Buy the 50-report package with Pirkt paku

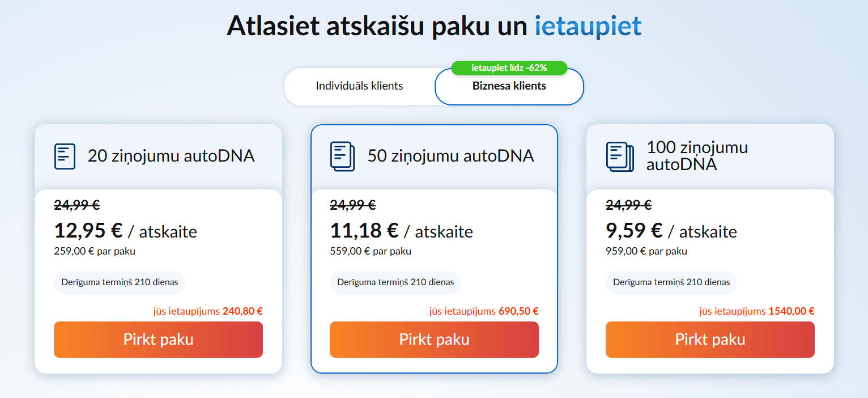click(x=434, y=340)
